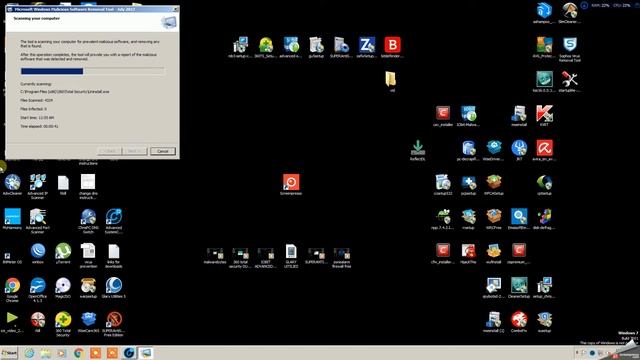Click the Windows Start button
Screen dimensions: 640x360
pyautogui.click(x=9, y=353)
